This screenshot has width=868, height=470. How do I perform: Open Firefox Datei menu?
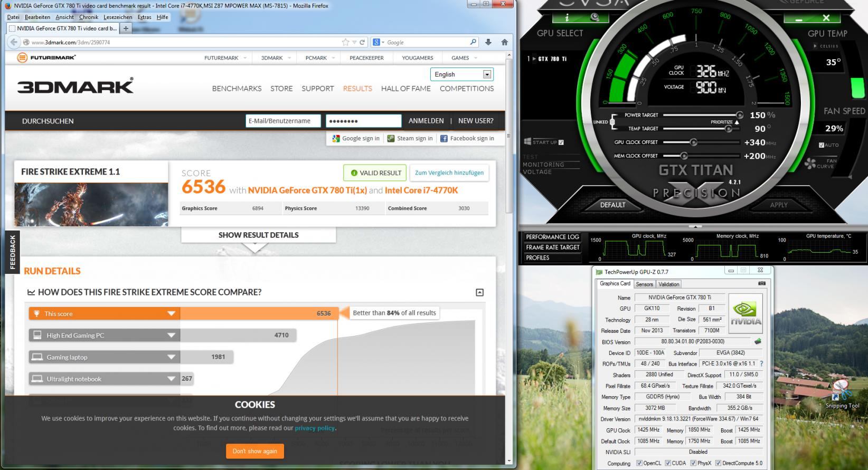(13, 17)
